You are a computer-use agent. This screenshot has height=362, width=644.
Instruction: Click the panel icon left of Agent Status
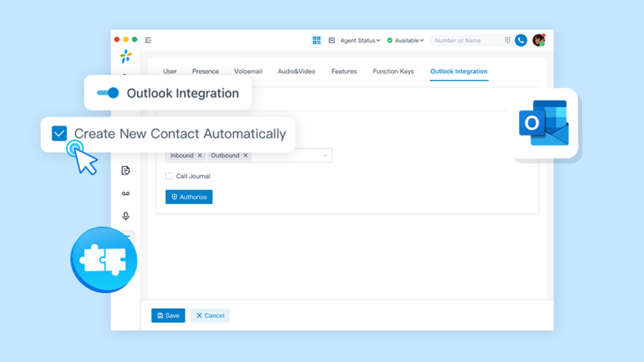[332, 40]
